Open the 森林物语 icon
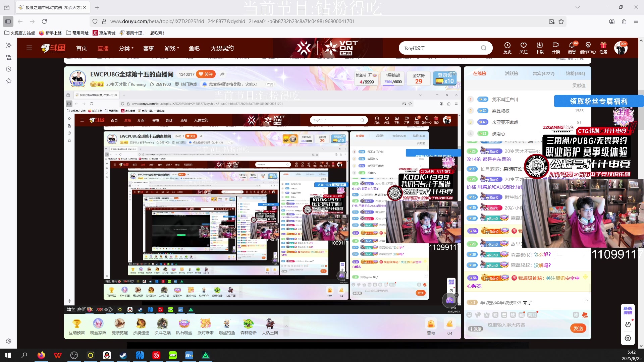 (x=249, y=326)
